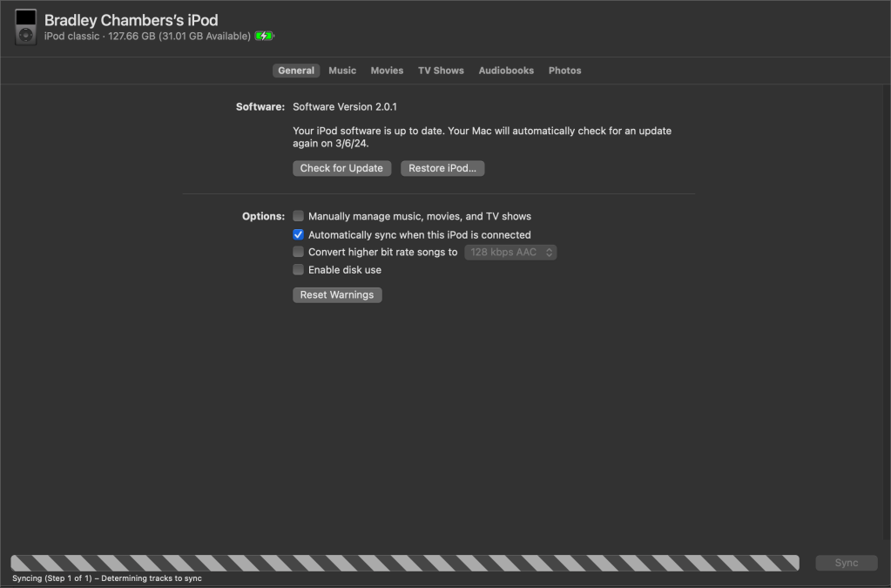Click the iPod classic device icon
The height and width of the screenshot is (588, 891).
[26, 27]
